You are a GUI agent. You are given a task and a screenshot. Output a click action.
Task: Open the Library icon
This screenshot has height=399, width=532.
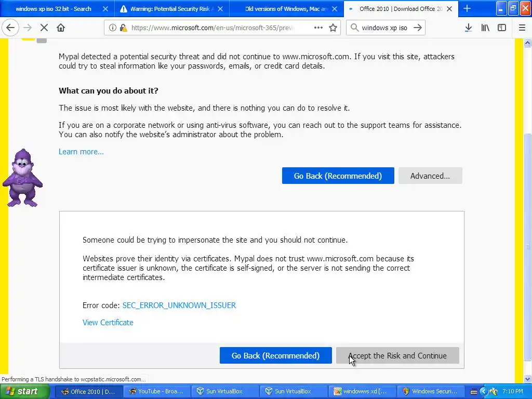pos(485,28)
